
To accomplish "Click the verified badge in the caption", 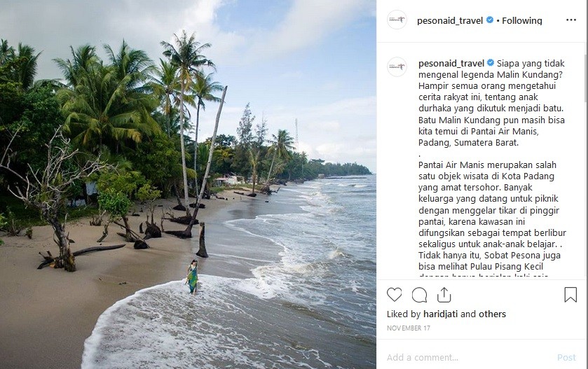I will click(x=490, y=63).
